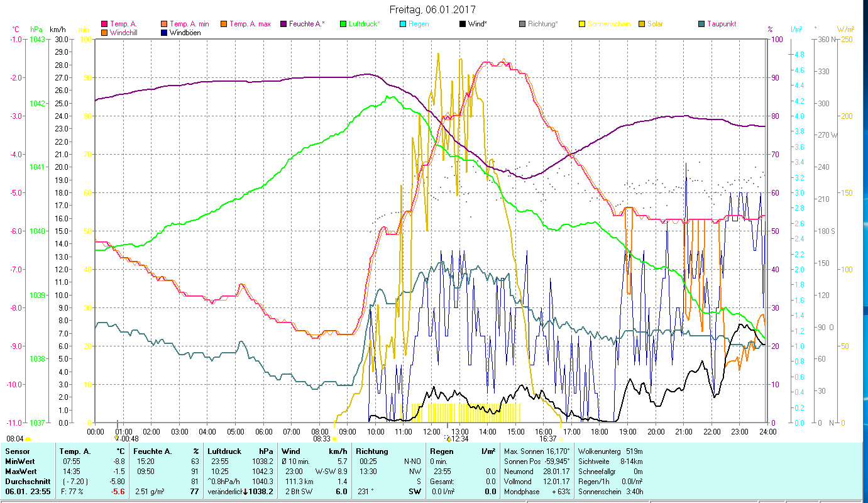
Task: Click the pressure trend down arrow before 1038.2
Action: point(245,491)
